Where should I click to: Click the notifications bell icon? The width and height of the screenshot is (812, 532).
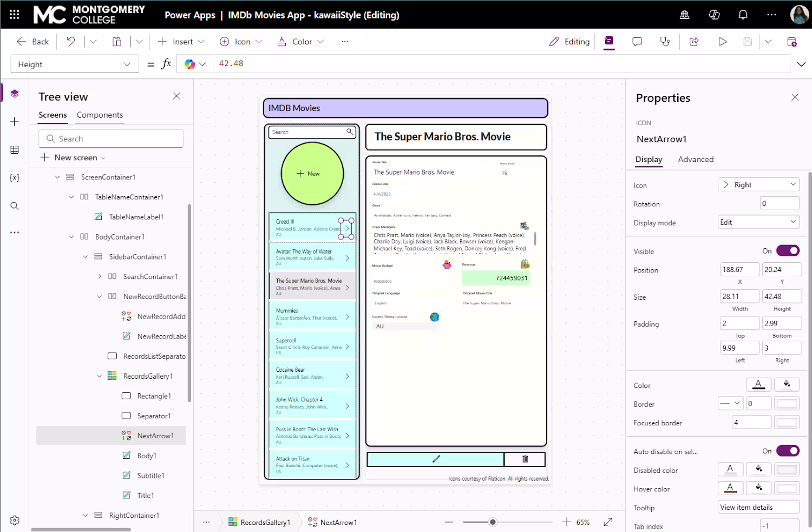(x=743, y=15)
